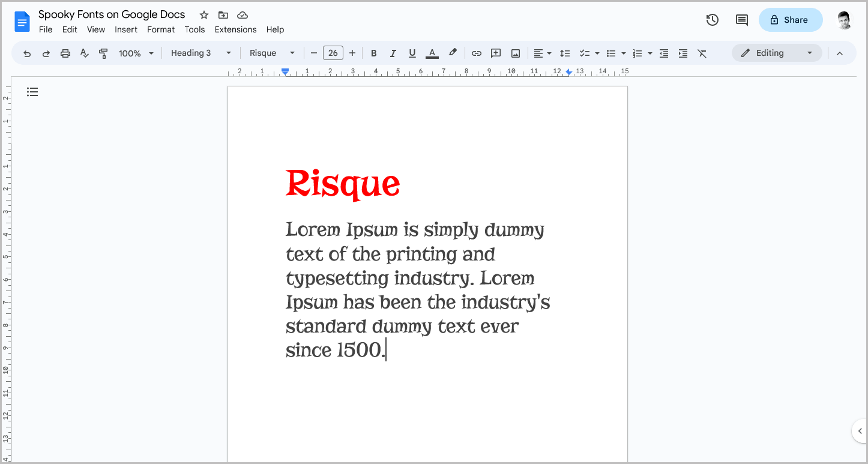Toggle underline formatting
868x464 pixels.
point(412,53)
